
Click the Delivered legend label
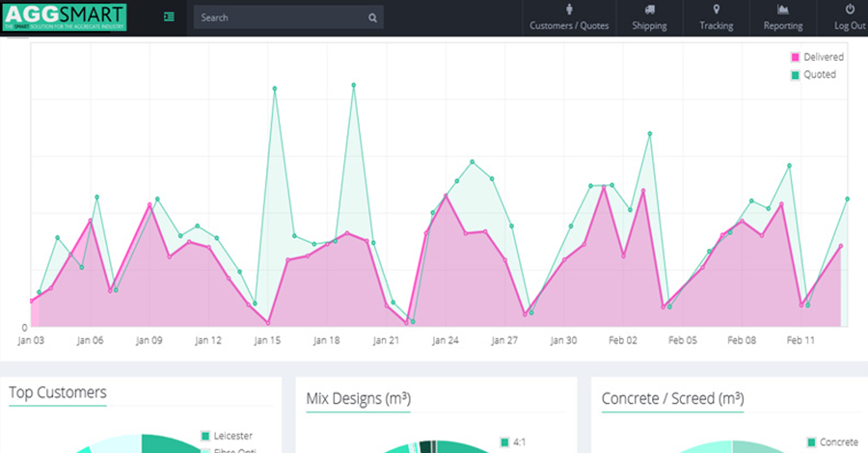point(824,57)
